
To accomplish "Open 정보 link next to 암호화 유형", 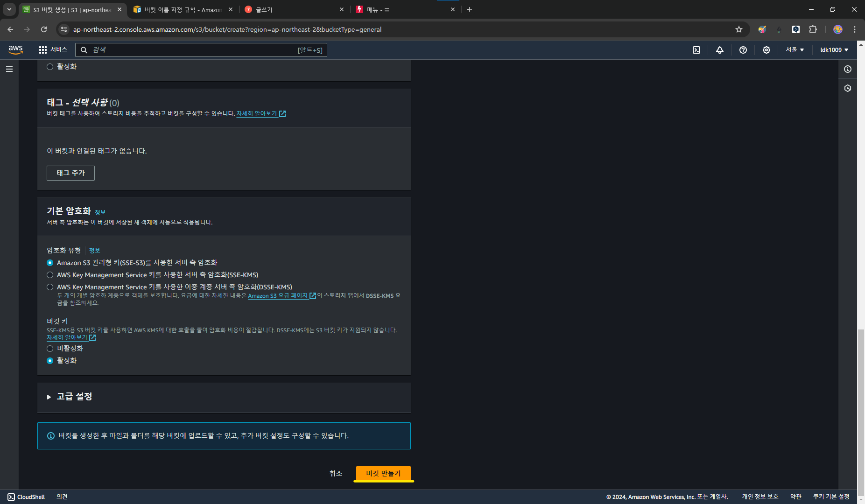I will 94,251.
